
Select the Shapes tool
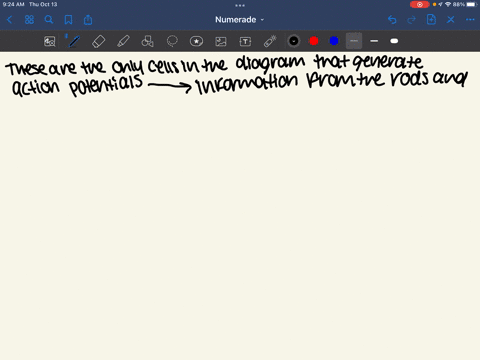click(147, 41)
